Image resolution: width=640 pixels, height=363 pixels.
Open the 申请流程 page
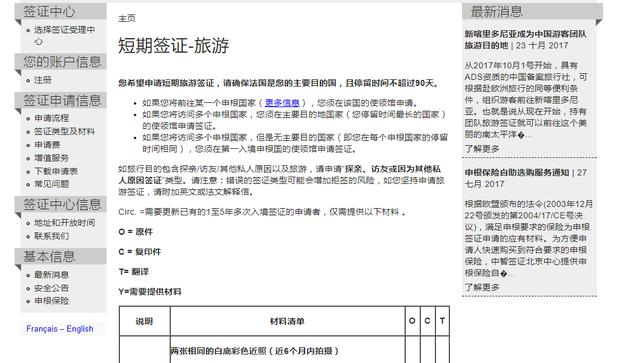tap(51, 118)
